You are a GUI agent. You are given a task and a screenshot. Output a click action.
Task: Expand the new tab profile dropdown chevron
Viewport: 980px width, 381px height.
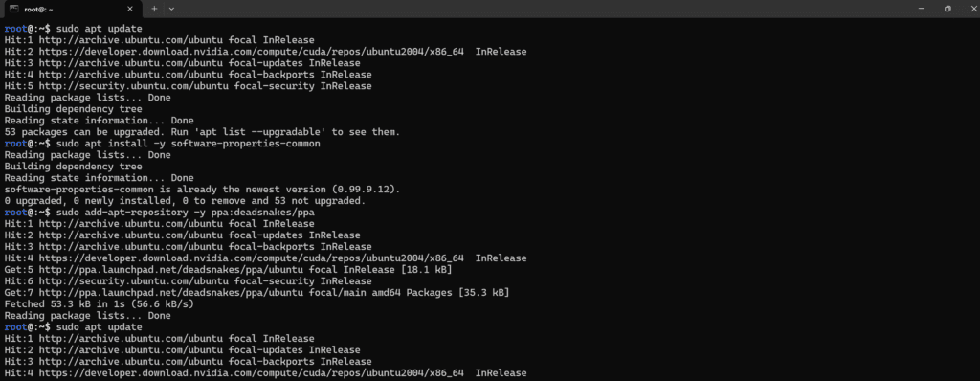pyautogui.click(x=172, y=9)
